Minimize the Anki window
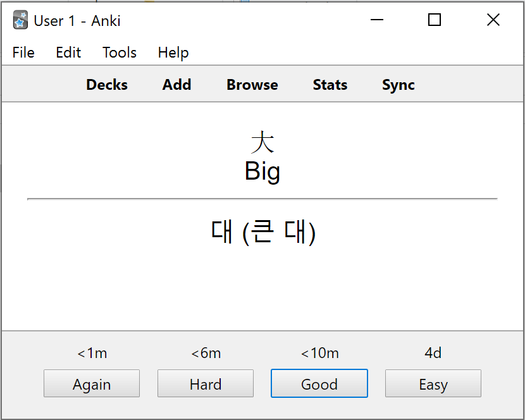The image size is (525, 420). point(377,20)
